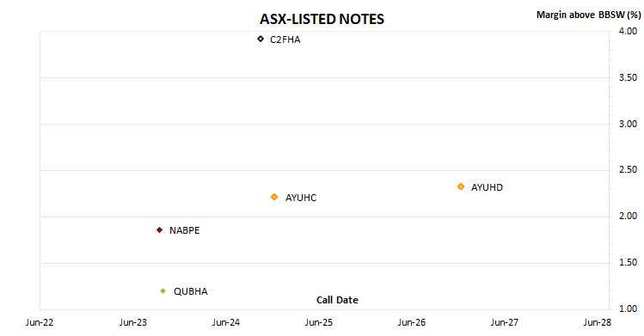This screenshot has width=644, height=336.
Task: Select the Jun-22 x-axis label
Action: pyautogui.click(x=40, y=322)
